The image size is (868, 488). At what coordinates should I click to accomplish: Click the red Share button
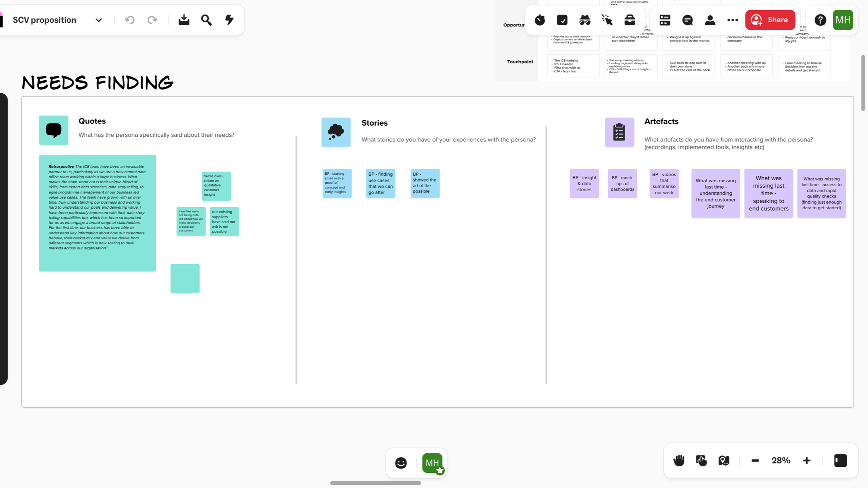coord(770,20)
